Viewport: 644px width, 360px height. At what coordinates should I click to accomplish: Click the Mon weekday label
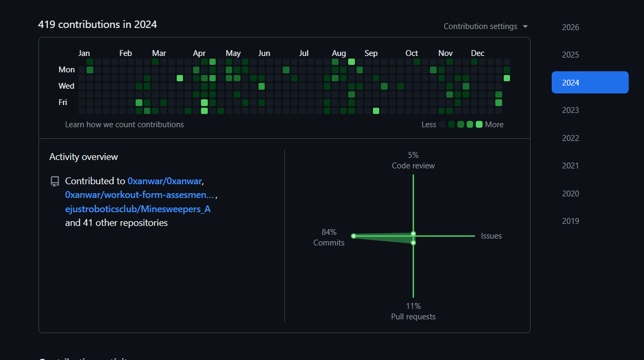67,70
